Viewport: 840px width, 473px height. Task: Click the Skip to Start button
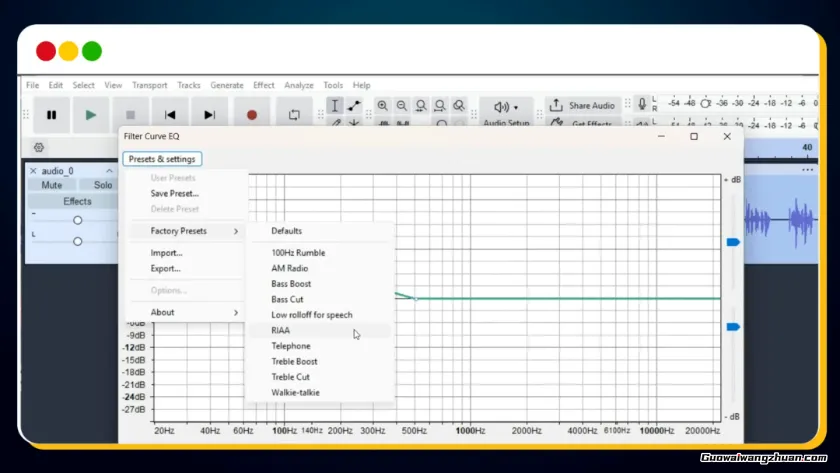170,115
